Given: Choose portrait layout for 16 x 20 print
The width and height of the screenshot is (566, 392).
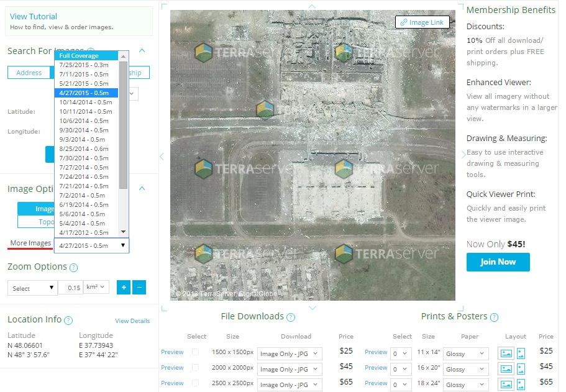Looking at the screenshot, I should 521,369.
